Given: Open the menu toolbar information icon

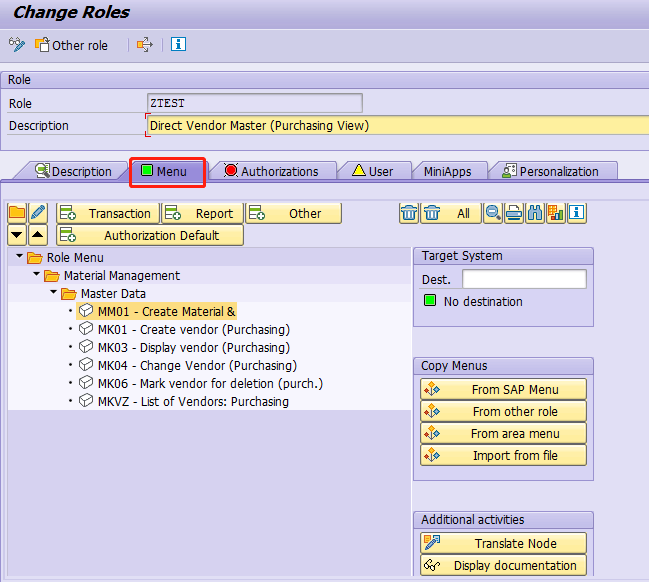Looking at the screenshot, I should pyautogui.click(x=577, y=213).
